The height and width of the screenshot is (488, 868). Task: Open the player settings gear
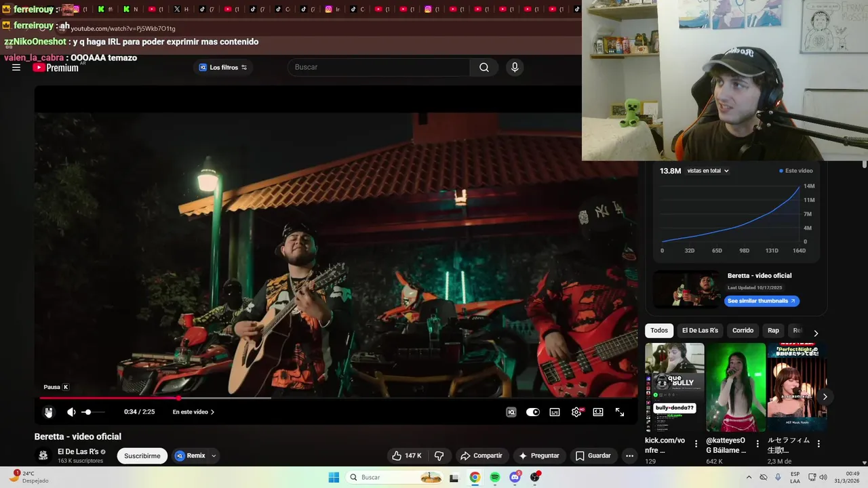click(576, 411)
